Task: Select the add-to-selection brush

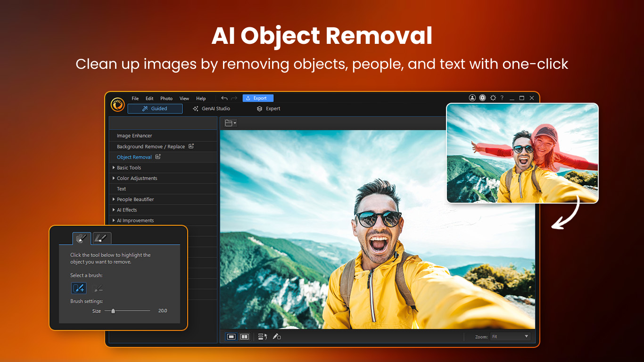Action: (x=79, y=288)
